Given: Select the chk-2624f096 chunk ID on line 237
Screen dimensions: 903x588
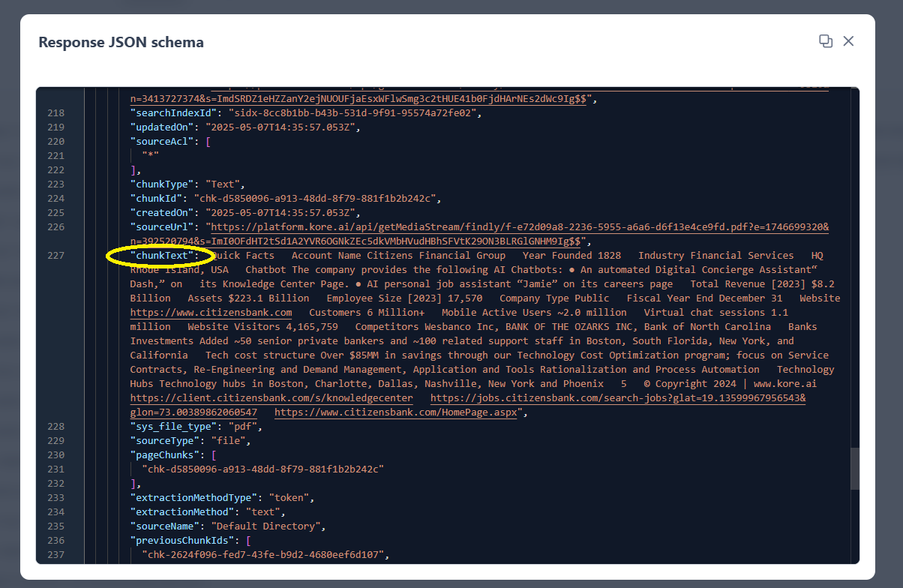Looking at the screenshot, I should [262, 555].
